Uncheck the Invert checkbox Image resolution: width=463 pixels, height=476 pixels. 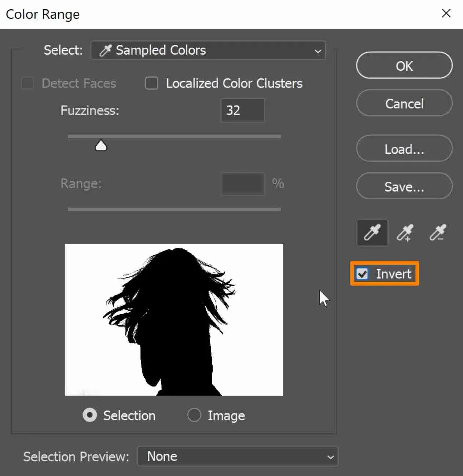pos(362,274)
